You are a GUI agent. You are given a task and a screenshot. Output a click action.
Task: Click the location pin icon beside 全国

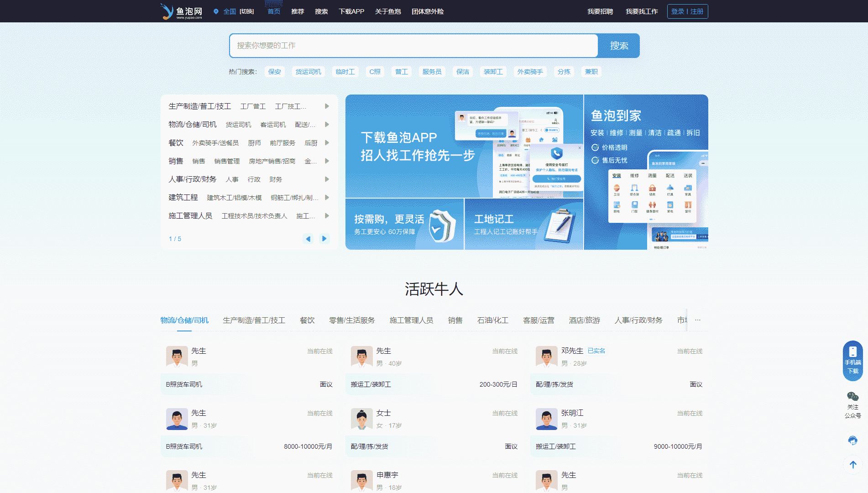216,11
